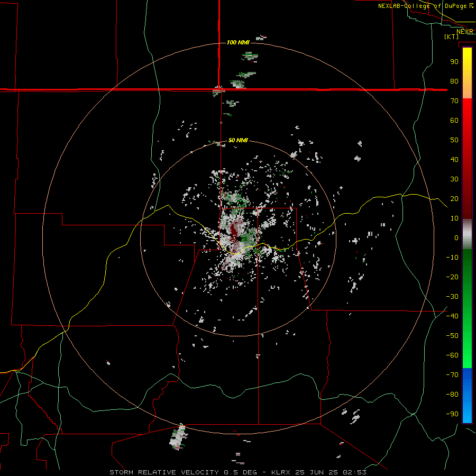Image resolution: width=476 pixels, height=476 pixels.
Task: Click the "50 NMI" range ring label
Action: (x=238, y=140)
